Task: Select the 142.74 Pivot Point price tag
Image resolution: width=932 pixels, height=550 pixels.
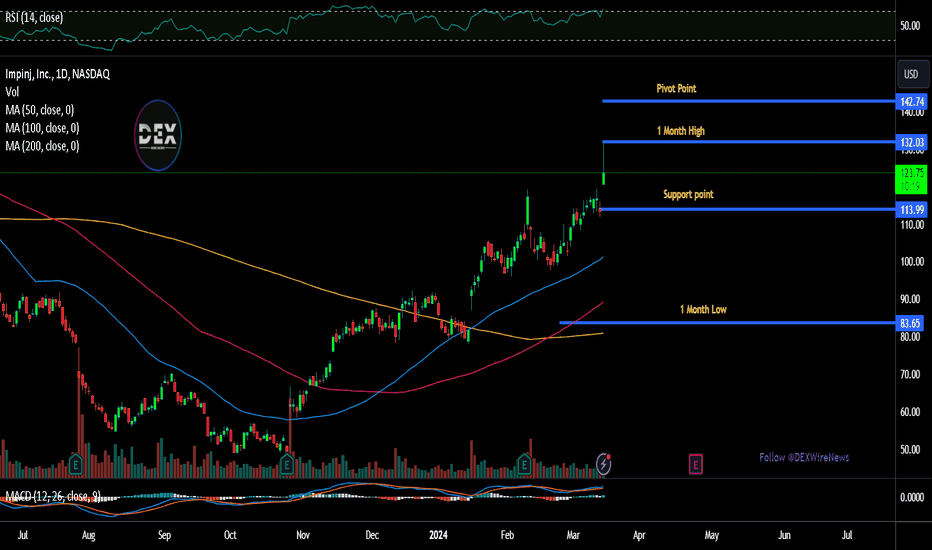Action: pos(912,102)
